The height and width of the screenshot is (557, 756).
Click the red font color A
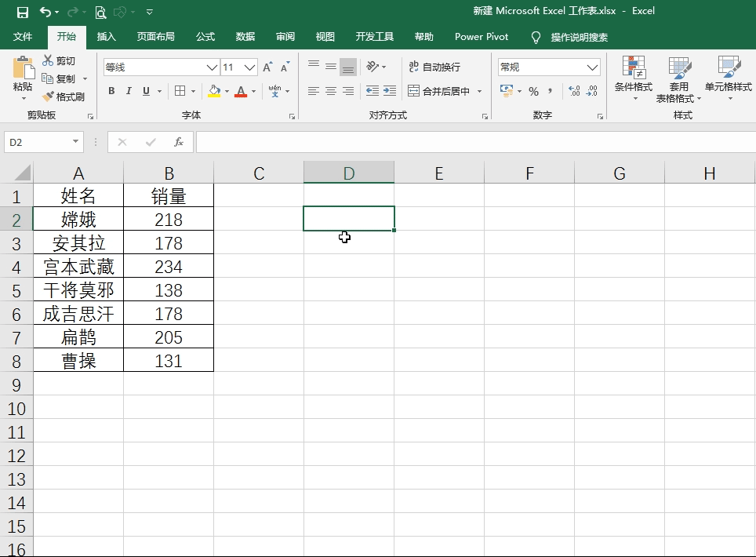[241, 91]
